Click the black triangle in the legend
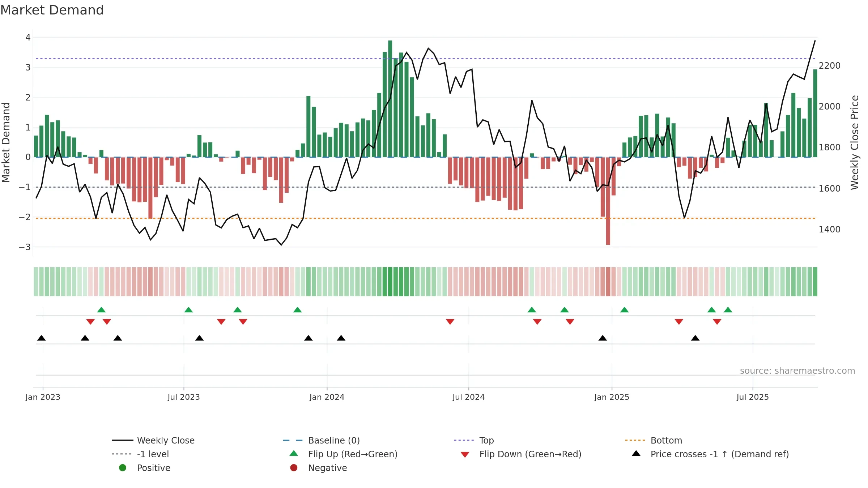 [636, 453]
